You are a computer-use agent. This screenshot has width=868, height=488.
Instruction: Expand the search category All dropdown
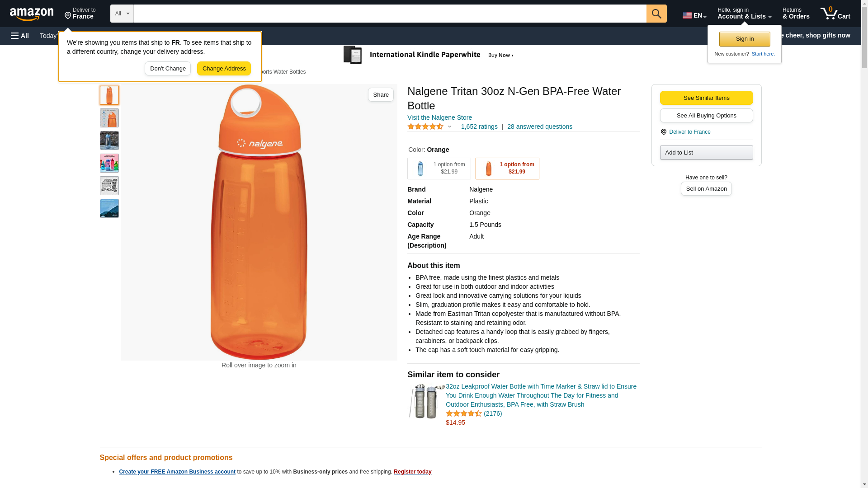(x=122, y=14)
